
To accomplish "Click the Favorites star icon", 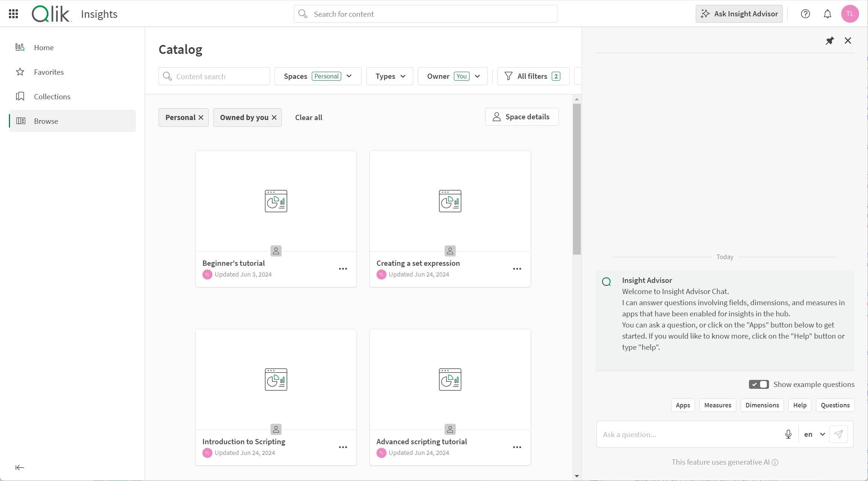I will [x=21, y=72].
